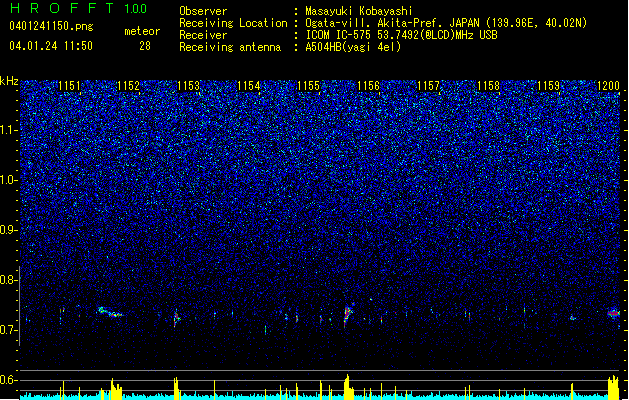The width and height of the screenshot is (629, 400).
Task: Click the meteor count label
Action: (x=142, y=31)
